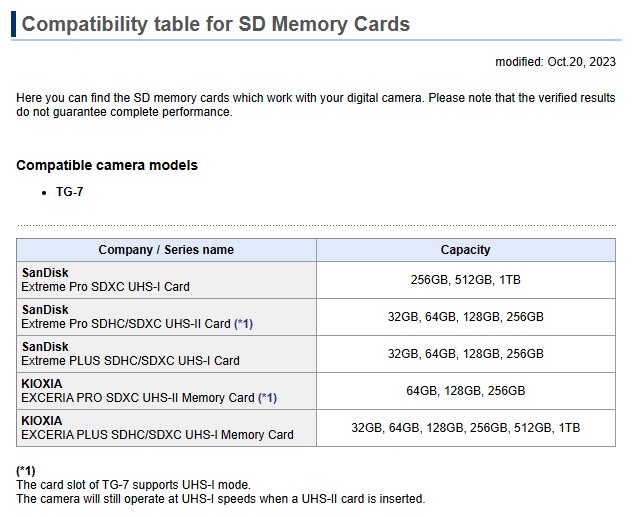Click footnote line about TG-7 card slot UHS-I mode
This screenshot has width=633, height=517.
coord(134,485)
